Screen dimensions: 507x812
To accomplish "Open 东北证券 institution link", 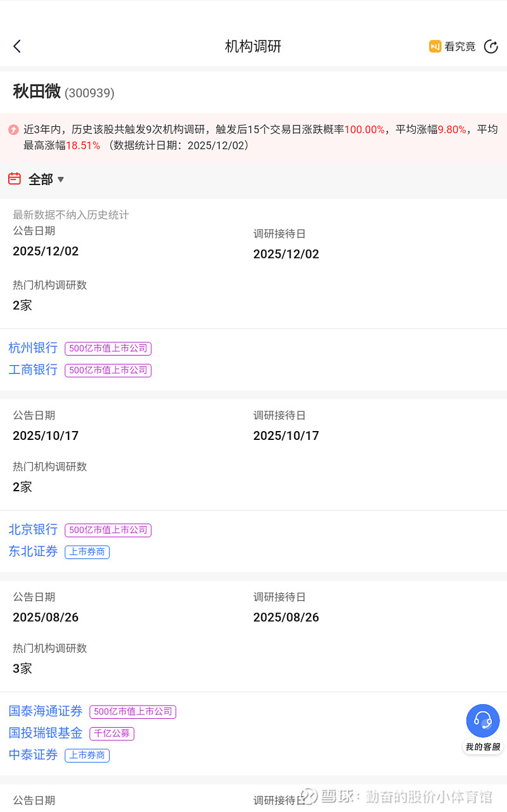I will (33, 551).
